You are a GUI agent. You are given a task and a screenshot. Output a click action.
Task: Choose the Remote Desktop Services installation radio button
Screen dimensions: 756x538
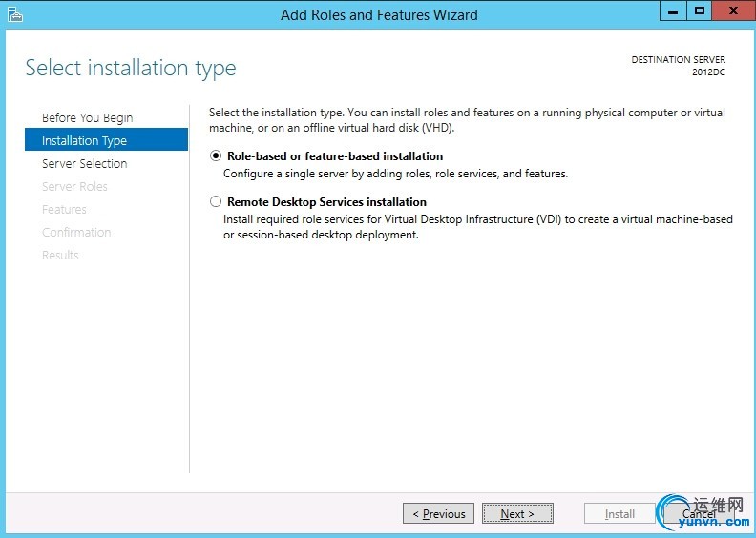click(x=217, y=202)
